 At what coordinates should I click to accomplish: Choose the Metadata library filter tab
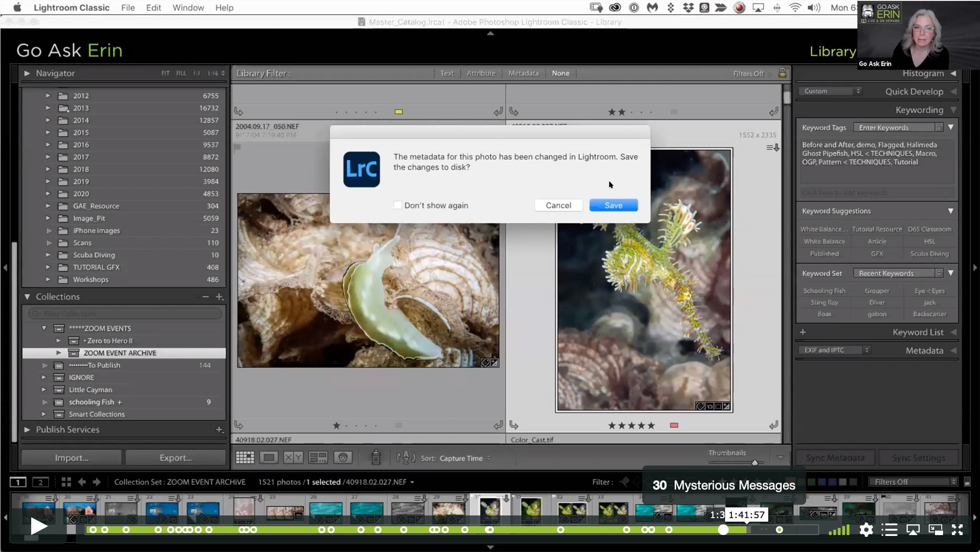[x=523, y=73]
